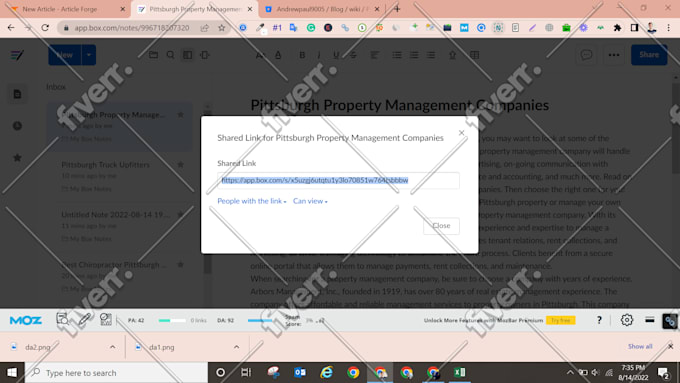This screenshot has width=680, height=383.
Task: Open da2.png download menu chevron
Action: click(x=112, y=347)
